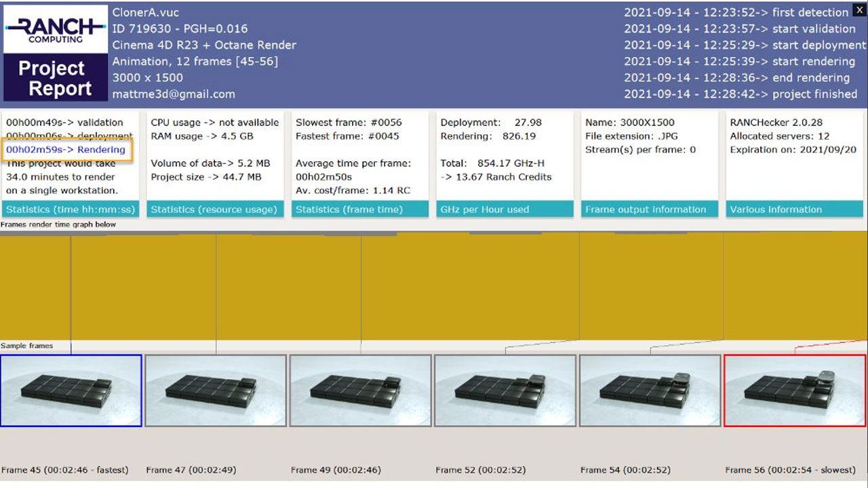Click 'Fastest frame: #0045' text
The height and width of the screenshot is (488, 868).
click(x=347, y=136)
